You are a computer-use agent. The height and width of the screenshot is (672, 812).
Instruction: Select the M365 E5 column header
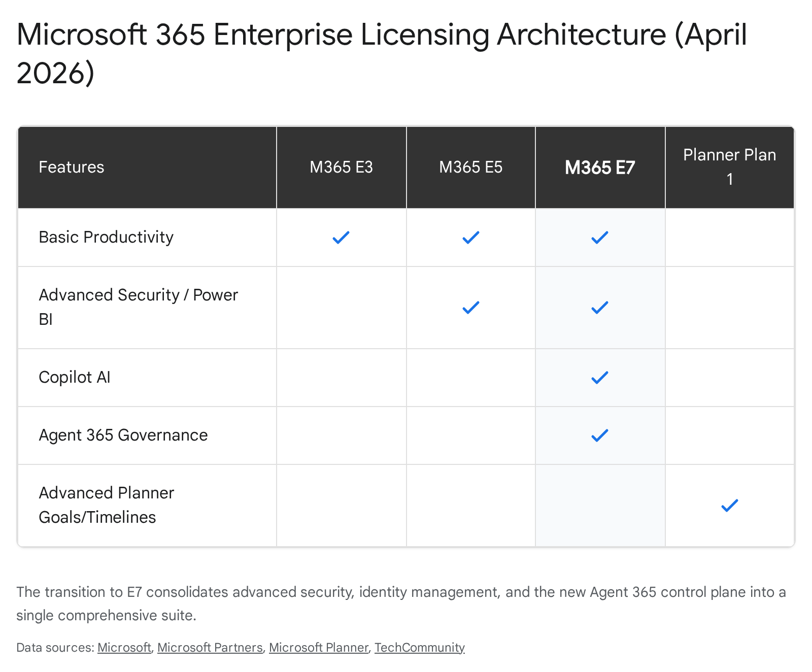click(470, 167)
